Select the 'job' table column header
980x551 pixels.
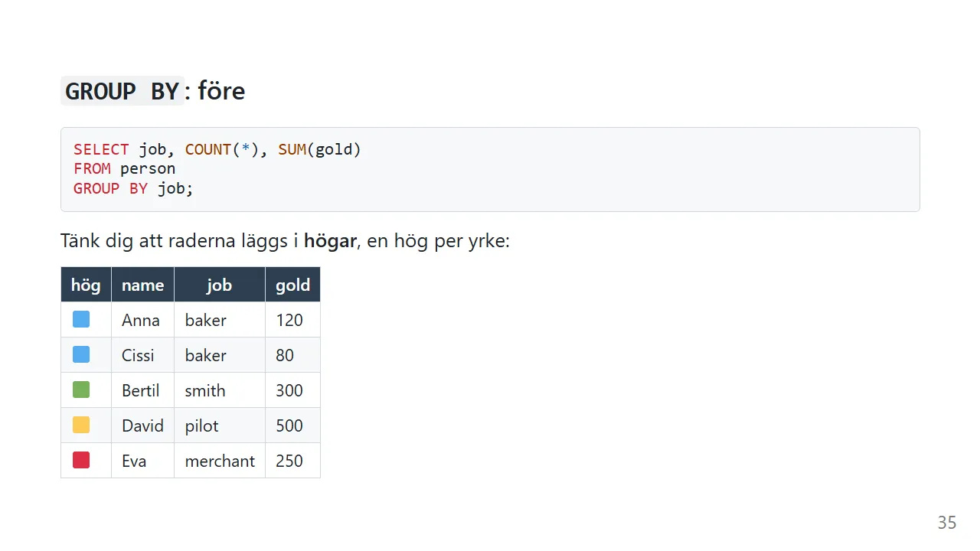click(x=220, y=285)
